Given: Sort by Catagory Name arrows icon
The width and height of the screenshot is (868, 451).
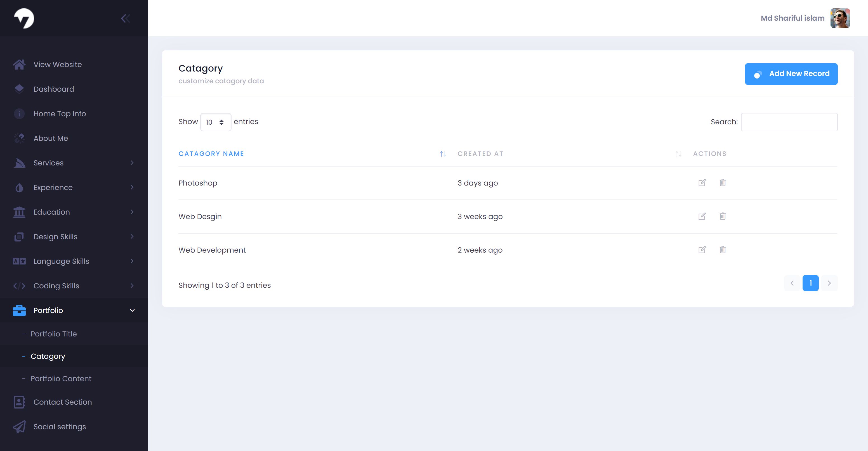Looking at the screenshot, I should (x=443, y=154).
